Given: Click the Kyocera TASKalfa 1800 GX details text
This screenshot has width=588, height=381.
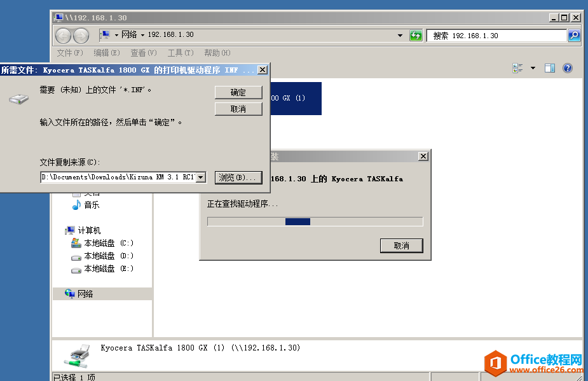Looking at the screenshot, I should click(x=200, y=348).
